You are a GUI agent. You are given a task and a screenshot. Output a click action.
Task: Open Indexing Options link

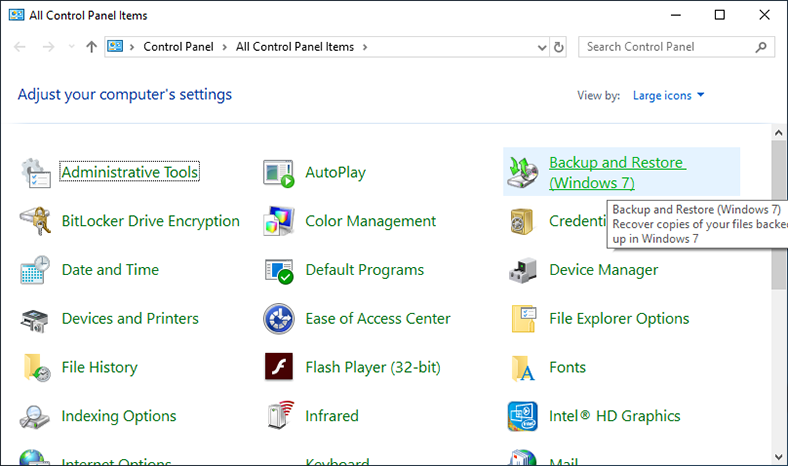coord(119,416)
